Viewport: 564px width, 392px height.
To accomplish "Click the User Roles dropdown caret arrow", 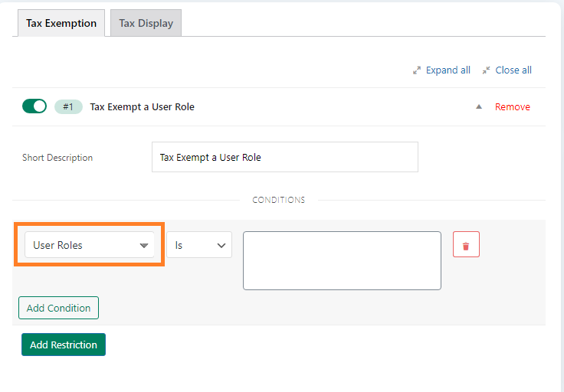I will click(x=144, y=246).
